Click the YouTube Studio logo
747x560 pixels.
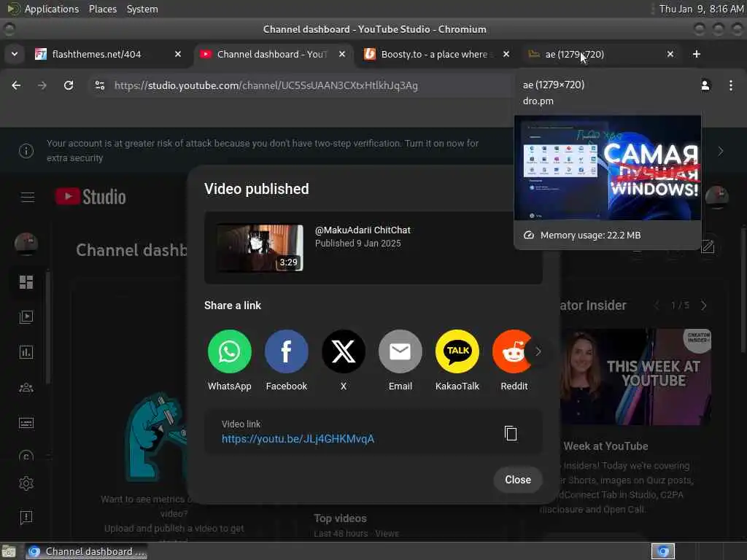click(x=90, y=197)
